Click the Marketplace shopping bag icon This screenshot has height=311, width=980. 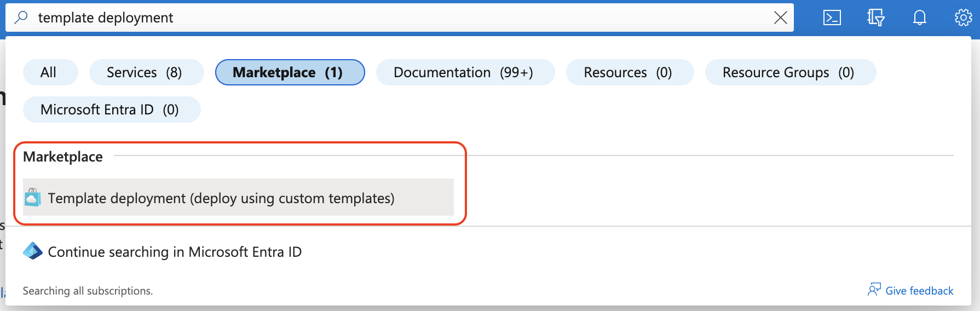click(32, 198)
